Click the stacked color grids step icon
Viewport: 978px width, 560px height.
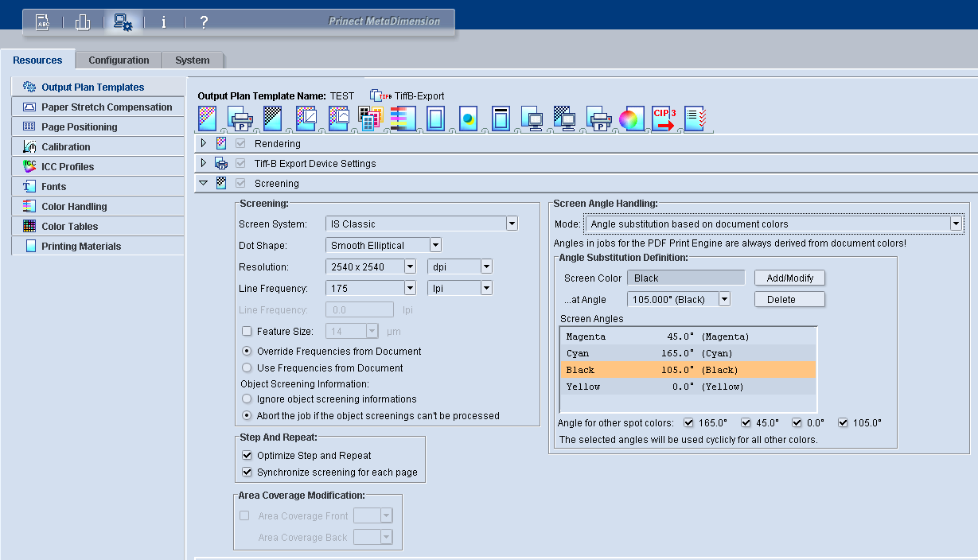click(370, 118)
